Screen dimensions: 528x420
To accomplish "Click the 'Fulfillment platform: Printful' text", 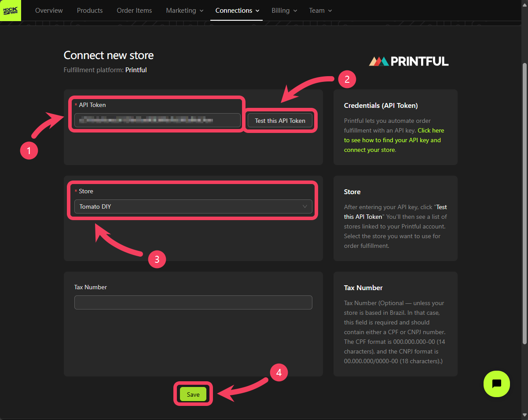I will pos(105,70).
